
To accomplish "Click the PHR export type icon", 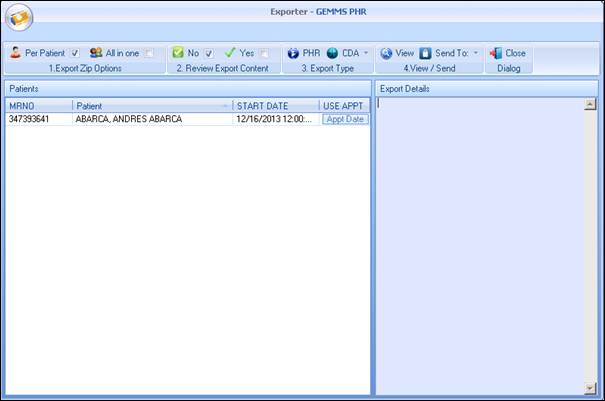I will pos(293,53).
